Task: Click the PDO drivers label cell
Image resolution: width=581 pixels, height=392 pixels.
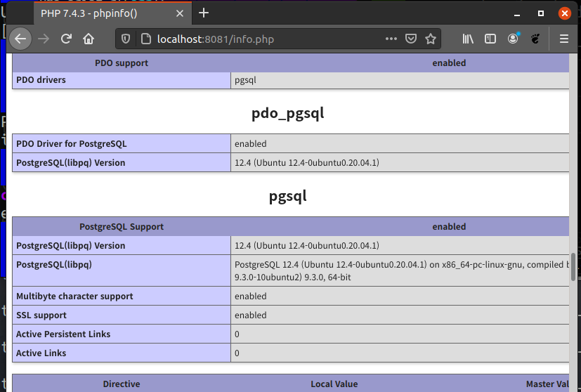Action: tap(122, 80)
